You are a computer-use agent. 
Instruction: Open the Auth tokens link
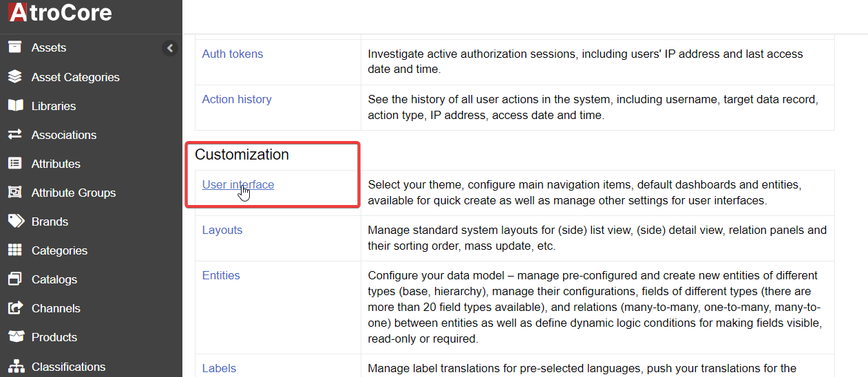coord(232,54)
